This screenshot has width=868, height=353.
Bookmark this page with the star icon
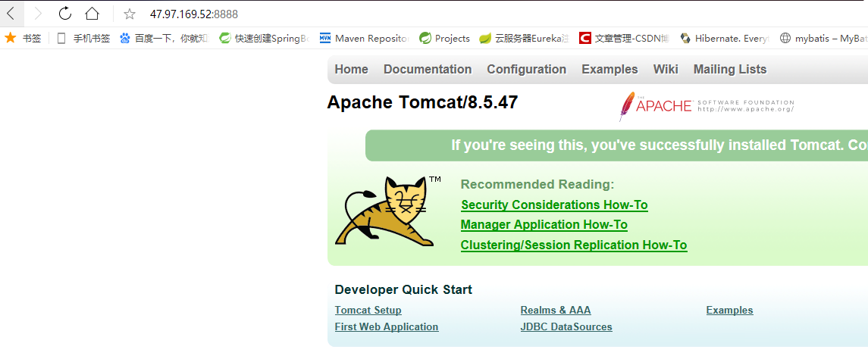pos(129,14)
